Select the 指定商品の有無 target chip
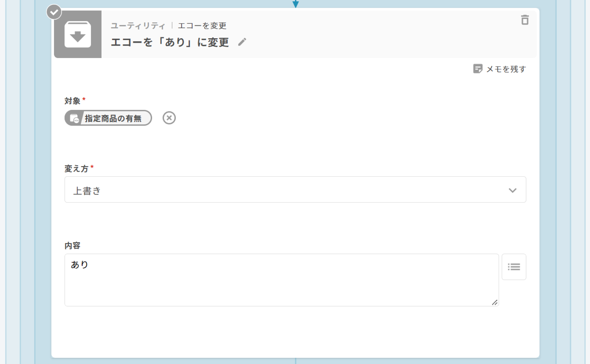 [x=108, y=118]
